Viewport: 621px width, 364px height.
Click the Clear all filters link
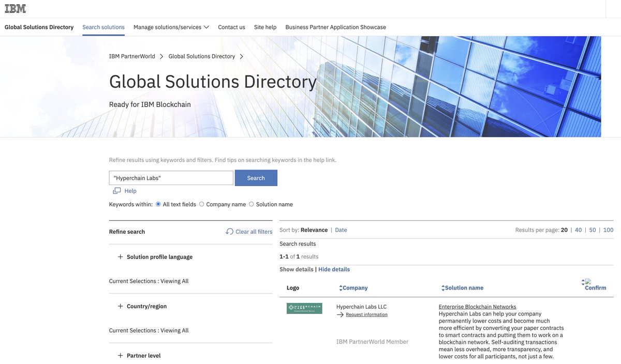tap(254, 232)
